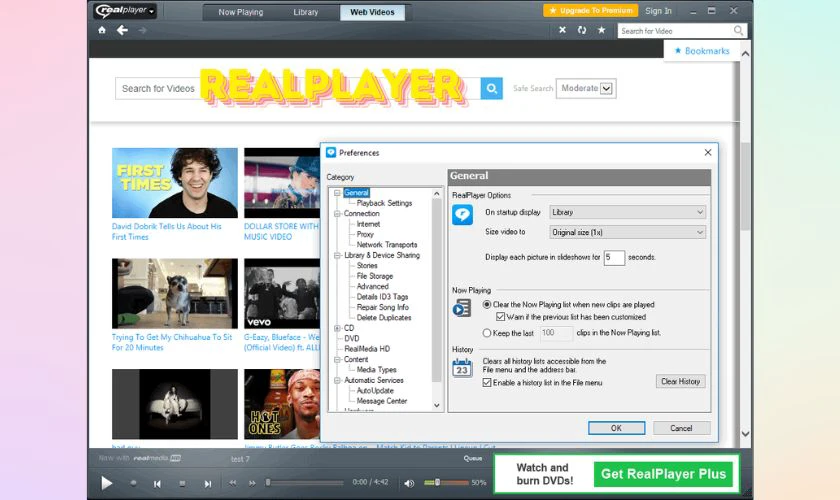Viewport: 840px width, 500px height.
Task: Click OK in Preferences dialog
Action: point(616,428)
